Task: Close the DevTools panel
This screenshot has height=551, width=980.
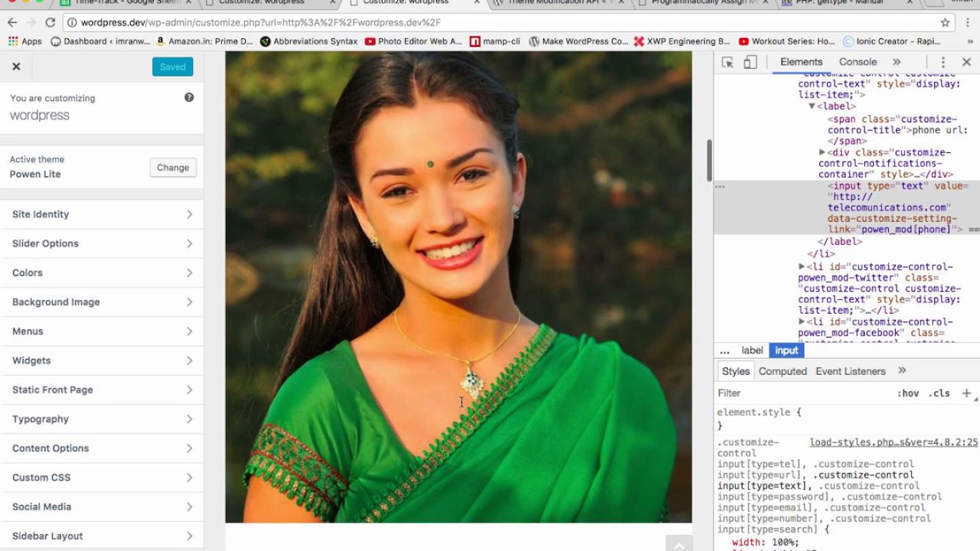Action: 966,62
